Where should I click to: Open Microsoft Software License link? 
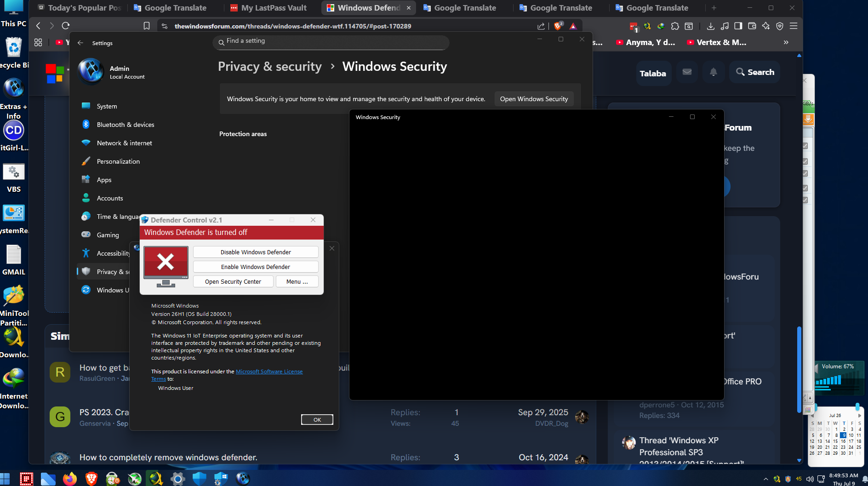pyautogui.click(x=269, y=372)
